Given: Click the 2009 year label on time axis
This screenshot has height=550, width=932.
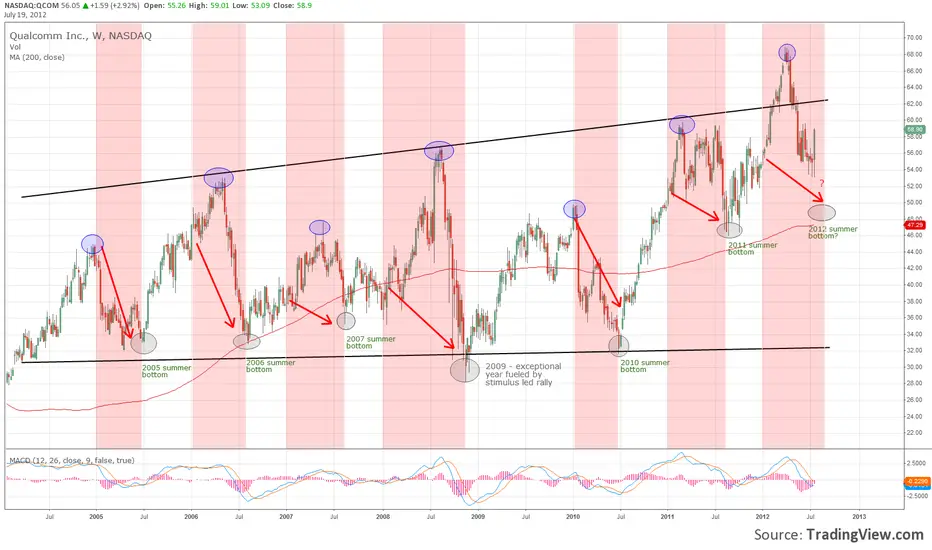Looking at the screenshot, I should click(478, 517).
